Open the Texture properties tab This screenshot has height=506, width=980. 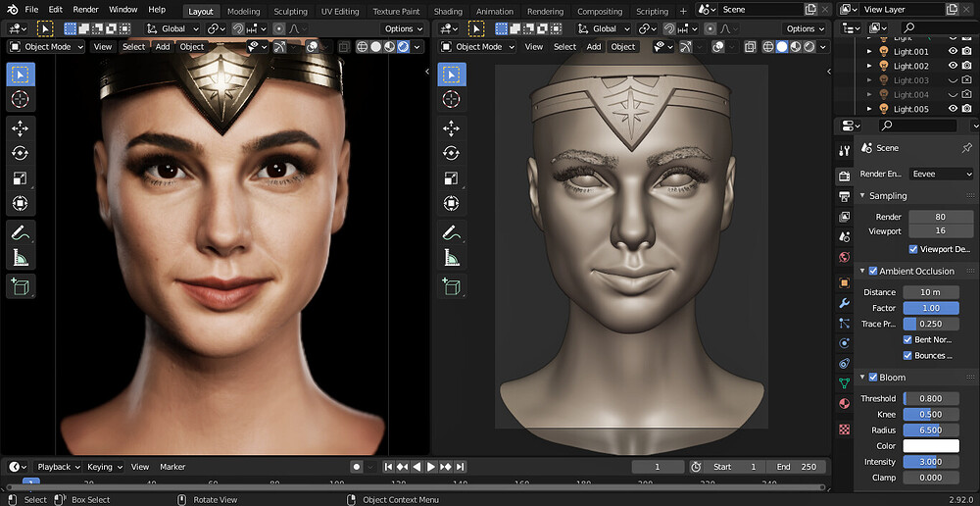[845, 430]
